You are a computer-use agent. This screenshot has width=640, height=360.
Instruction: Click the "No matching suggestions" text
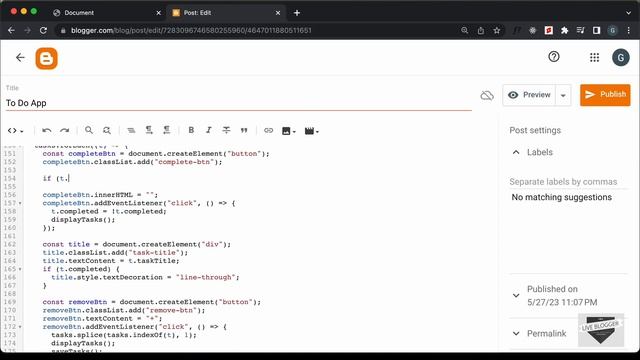561,197
